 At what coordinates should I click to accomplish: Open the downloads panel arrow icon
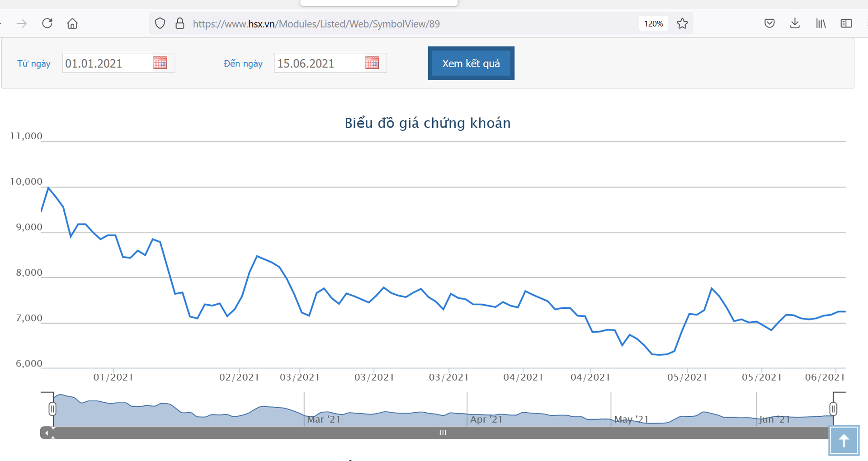[795, 24]
